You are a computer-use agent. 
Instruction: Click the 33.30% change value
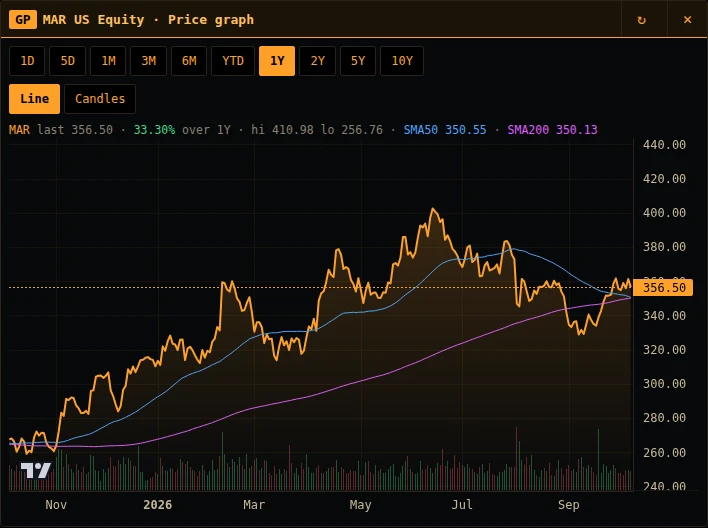154,130
